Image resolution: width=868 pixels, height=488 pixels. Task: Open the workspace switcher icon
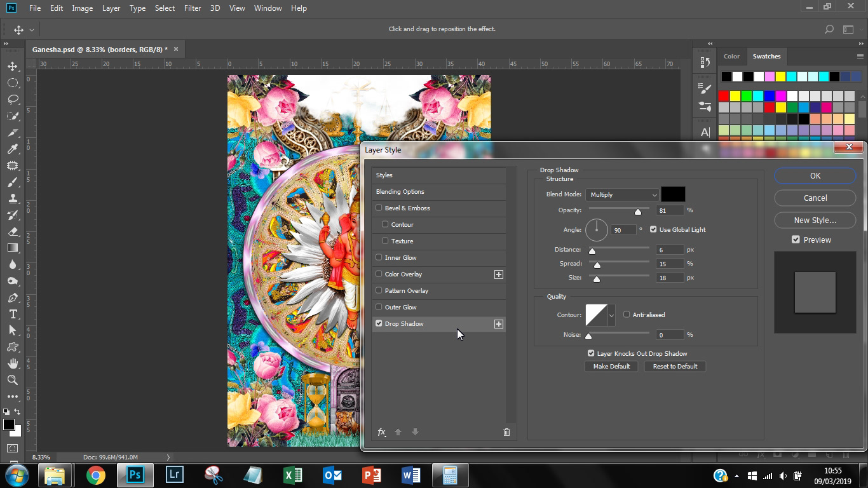coord(848,29)
